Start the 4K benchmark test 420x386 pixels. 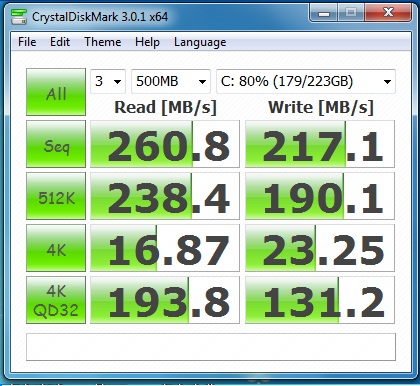56,248
